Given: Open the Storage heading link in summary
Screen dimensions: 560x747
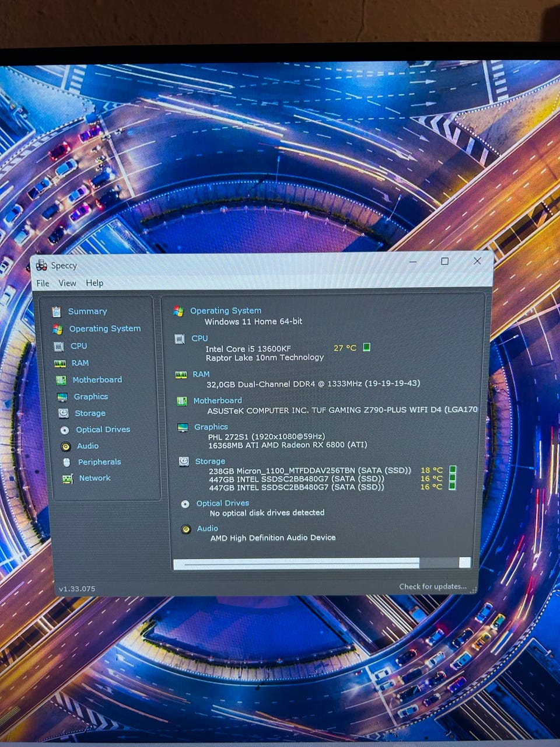Looking at the screenshot, I should click(x=210, y=462).
